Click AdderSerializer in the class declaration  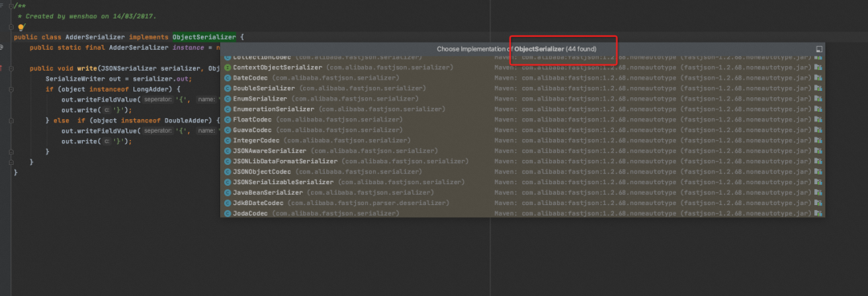[x=95, y=37]
